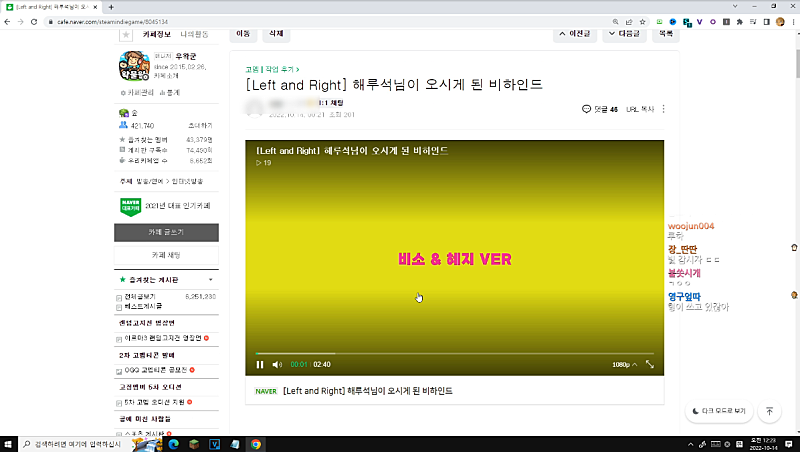Image resolution: width=800 pixels, height=452 pixels.
Task: Open the 베스트게시글 board
Action: [x=143, y=306]
